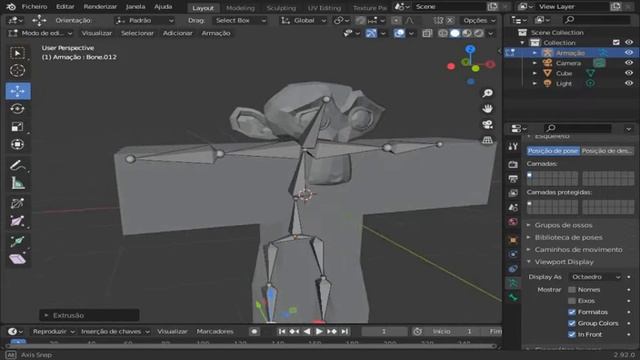Activate the Transform tool
The width and height of the screenshot is (640, 360).
click(x=18, y=144)
